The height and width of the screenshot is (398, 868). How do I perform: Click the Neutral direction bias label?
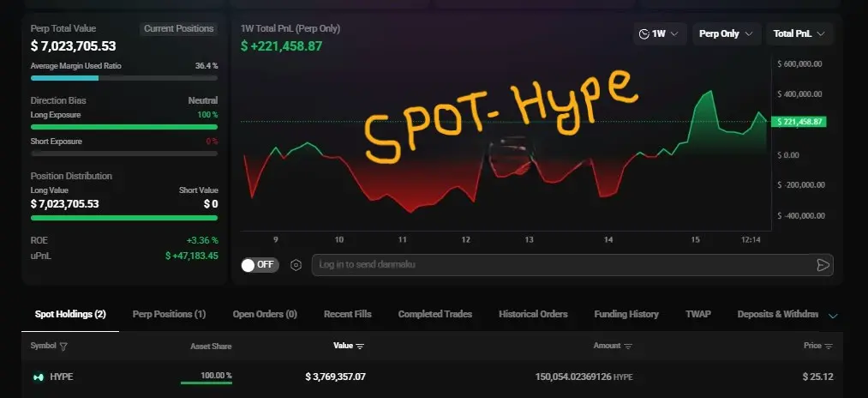[202, 101]
